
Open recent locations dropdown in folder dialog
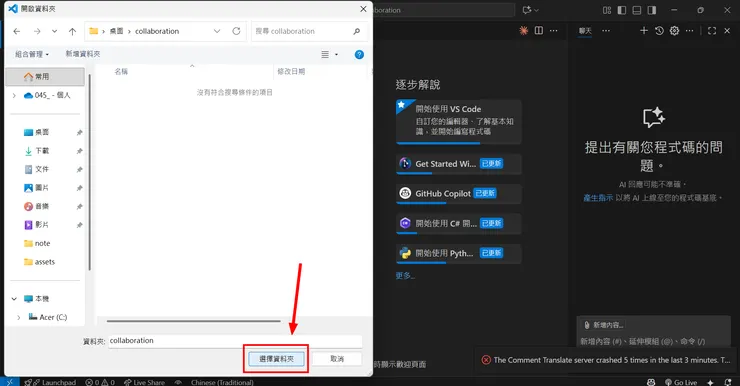pos(54,31)
